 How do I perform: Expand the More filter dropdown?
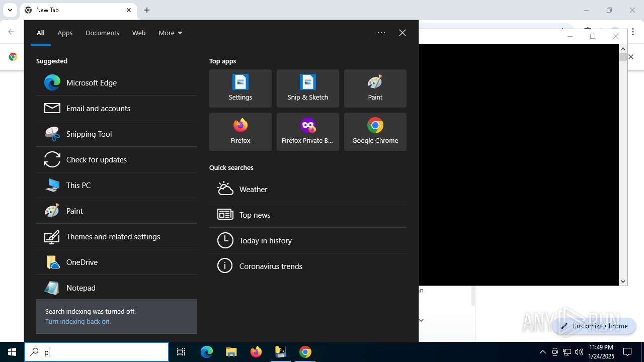pyautogui.click(x=171, y=33)
